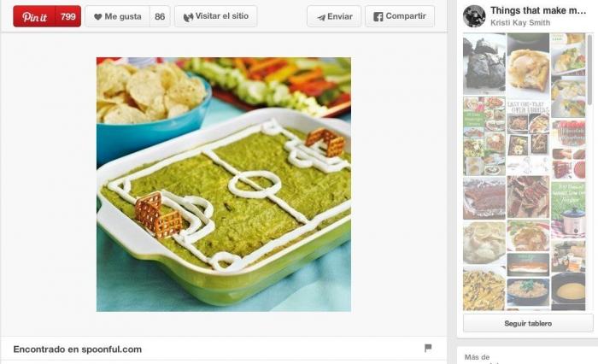Click the 799 pin count
The height and width of the screenshot is (364, 598).
tap(68, 16)
